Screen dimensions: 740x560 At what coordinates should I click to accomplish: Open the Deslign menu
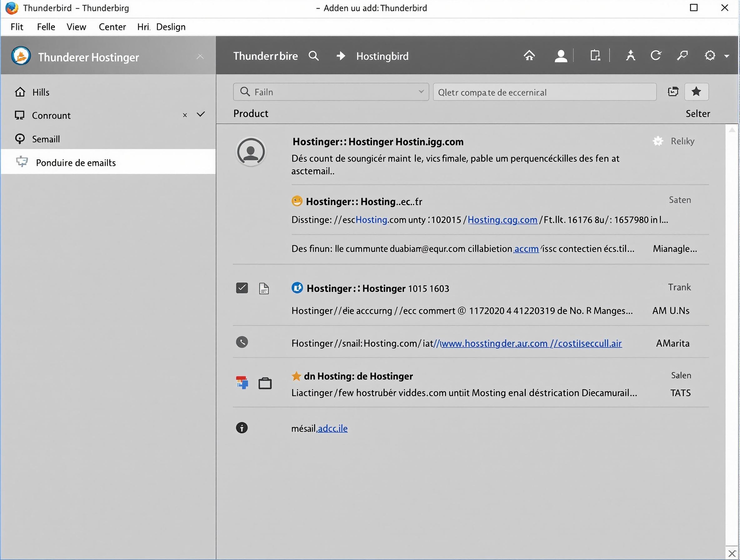pos(171,27)
